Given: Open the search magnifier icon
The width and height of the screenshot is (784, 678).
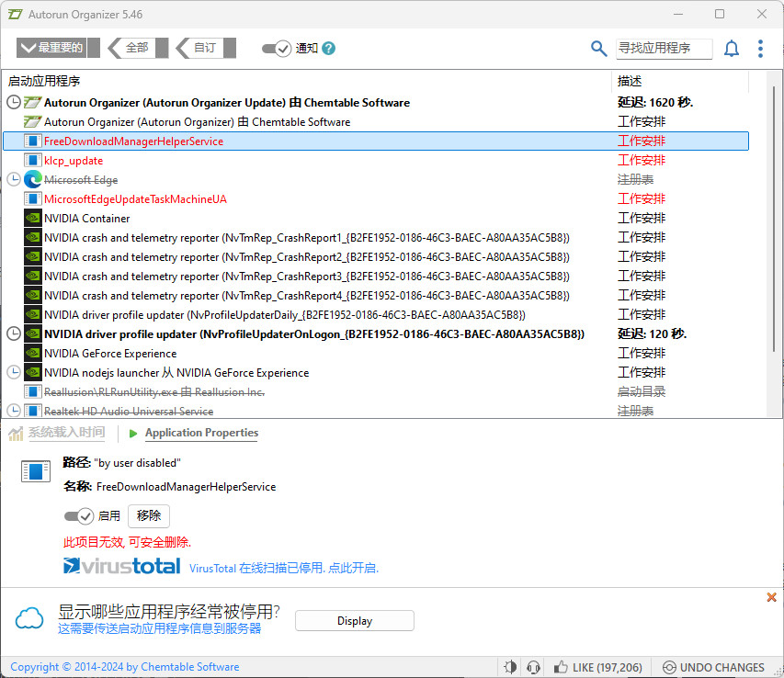Looking at the screenshot, I should [x=598, y=49].
